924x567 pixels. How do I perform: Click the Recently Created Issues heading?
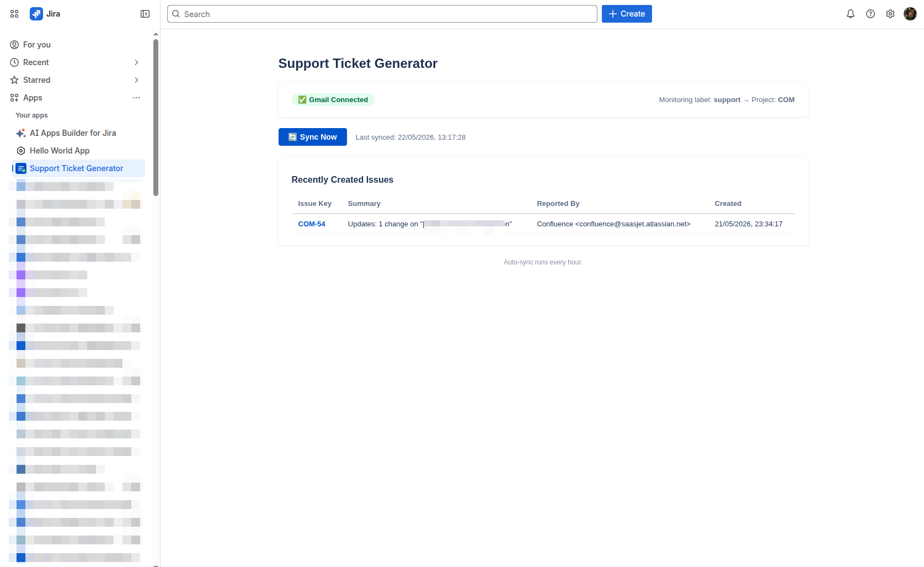342,179
